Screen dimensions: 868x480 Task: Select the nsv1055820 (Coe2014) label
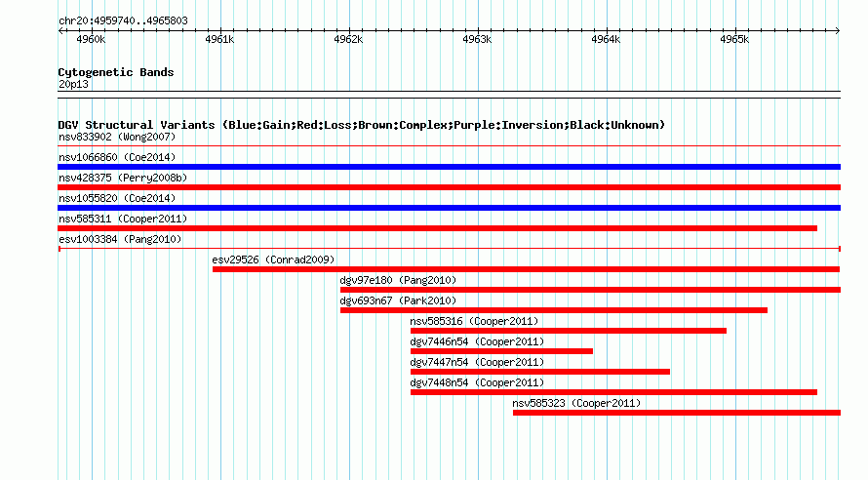coord(117,198)
